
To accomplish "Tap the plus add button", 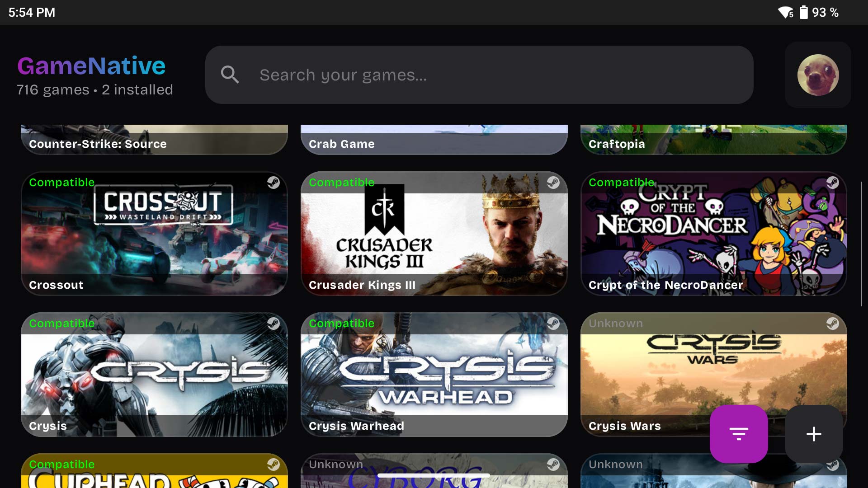I will point(814,434).
